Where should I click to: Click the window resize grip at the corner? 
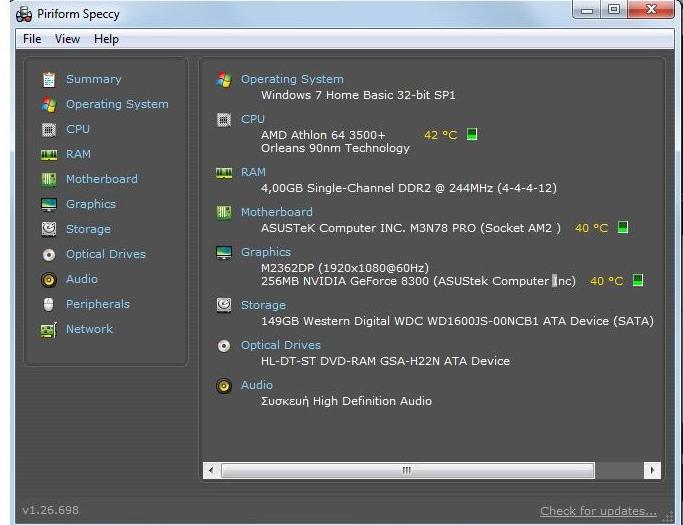click(x=668, y=517)
